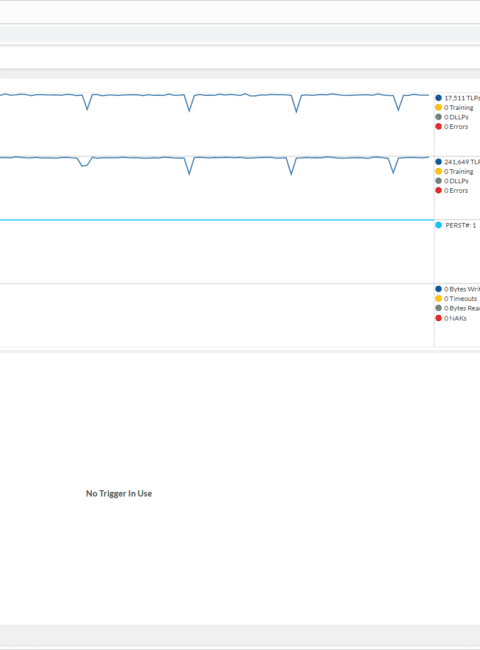Click the No Trigger In Use message

[119, 493]
